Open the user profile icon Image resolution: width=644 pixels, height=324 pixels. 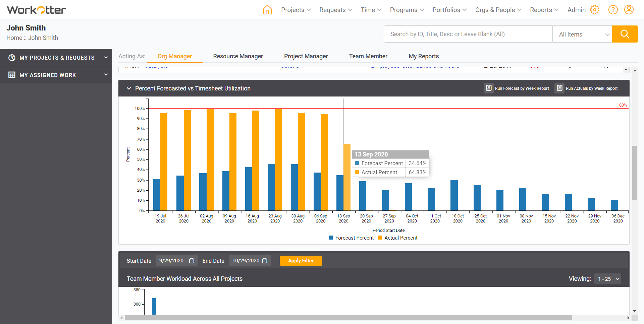click(629, 10)
